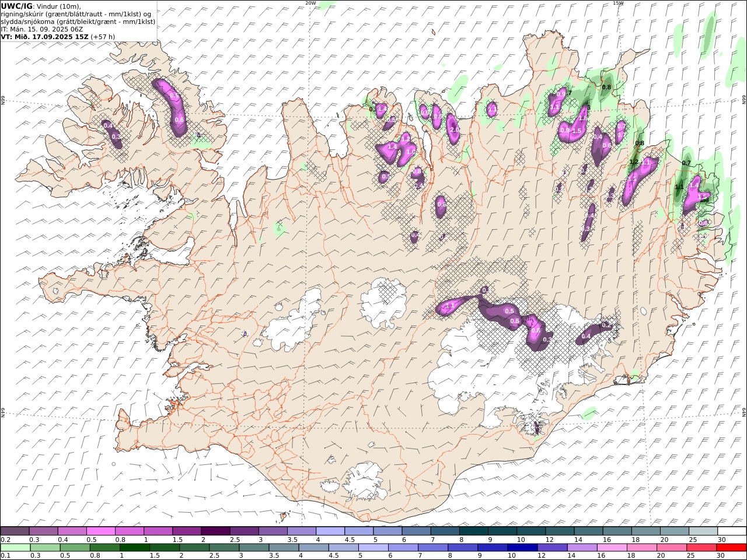Click lower legend swatch between 3 and 3.5

[x=254, y=548]
